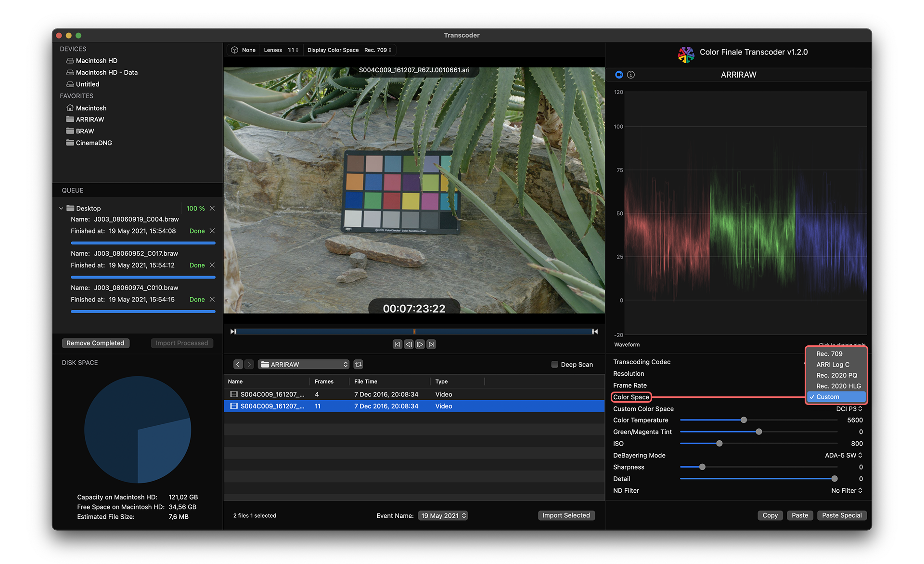Click film icon of the 4-frame clip row
The height and width of the screenshot is (564, 924).
tap(234, 394)
